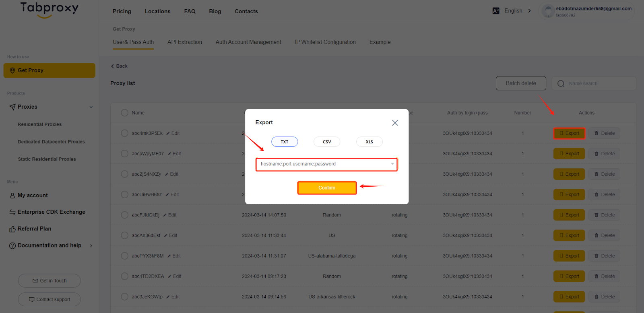
Task: Edit the name abcpWpyMFd7
Action: pyautogui.click(x=174, y=154)
